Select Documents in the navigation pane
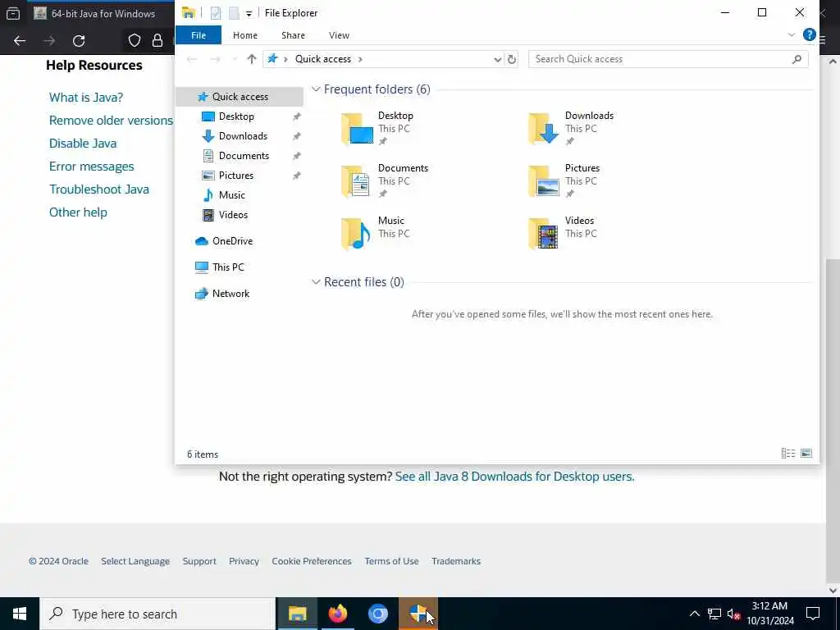The image size is (840, 630). pyautogui.click(x=244, y=156)
